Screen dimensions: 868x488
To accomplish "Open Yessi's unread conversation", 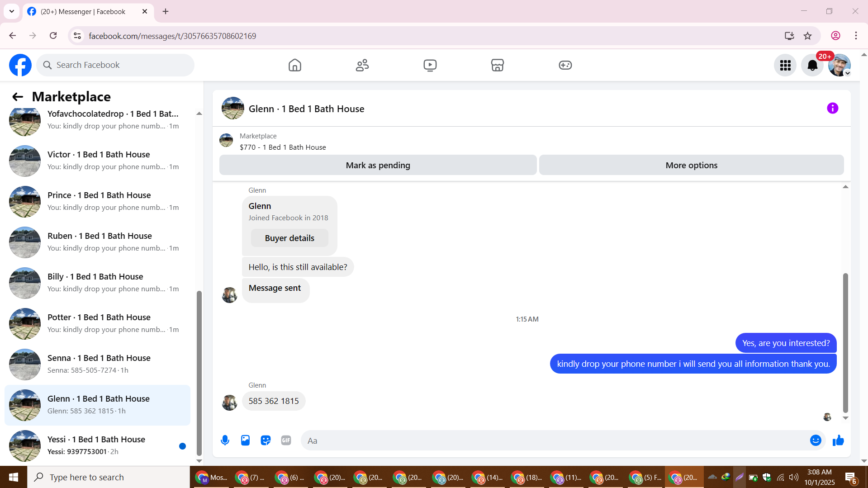I will 97,445.
